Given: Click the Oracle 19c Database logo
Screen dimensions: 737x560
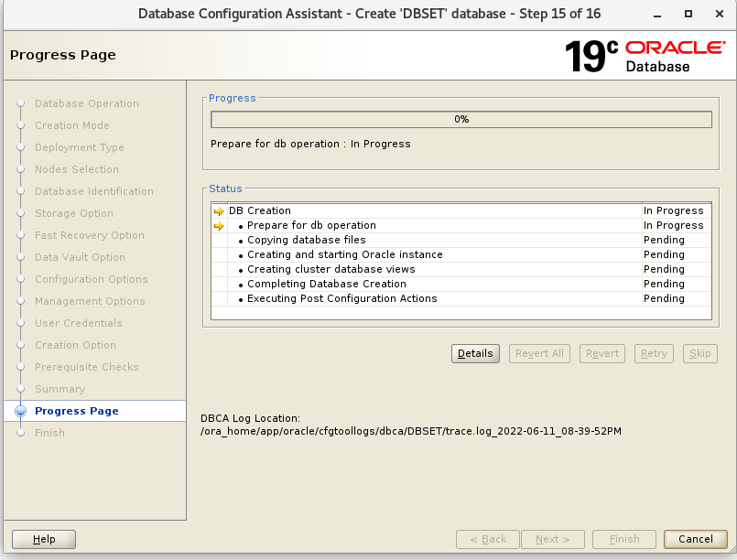Looking at the screenshot, I should [x=645, y=56].
